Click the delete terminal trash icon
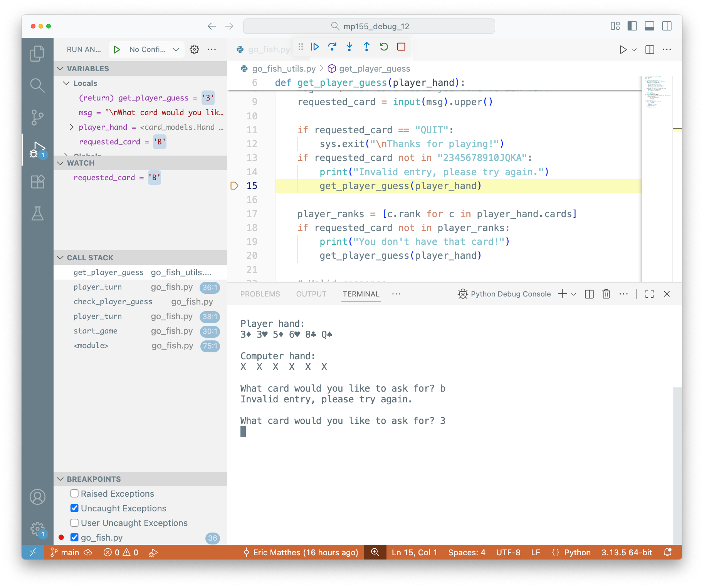The width and height of the screenshot is (704, 588). coord(606,294)
